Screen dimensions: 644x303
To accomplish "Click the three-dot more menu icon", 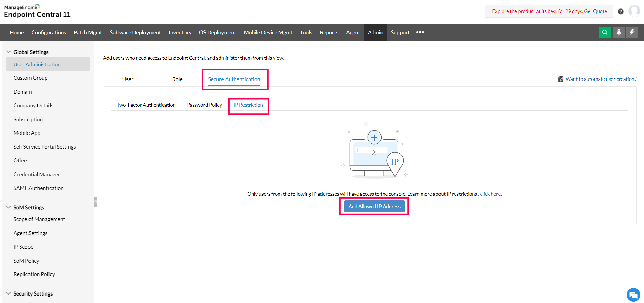I will tap(420, 32).
